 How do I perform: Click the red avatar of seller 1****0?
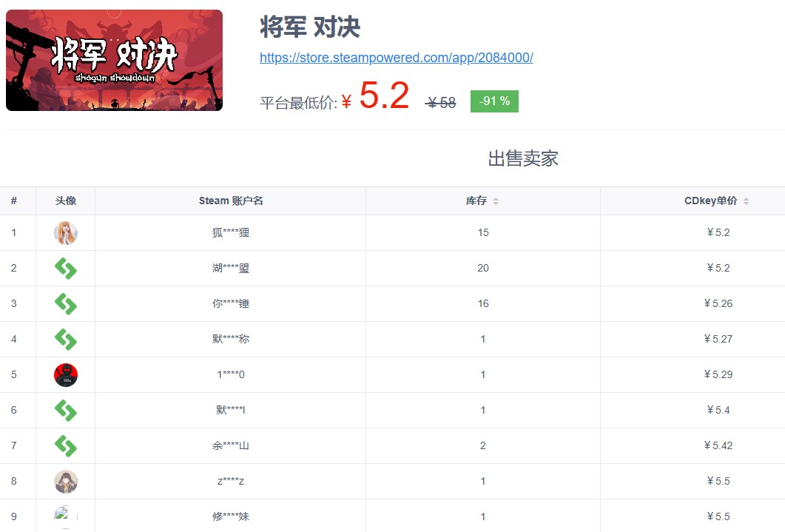[x=66, y=375]
